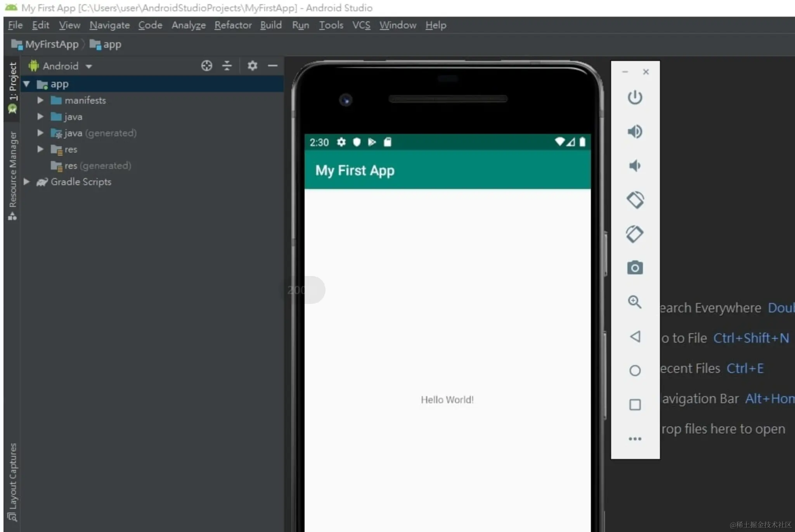Rotate the emulator screen counterclockwise
Viewport: 795px width, 532px height.
click(635, 200)
